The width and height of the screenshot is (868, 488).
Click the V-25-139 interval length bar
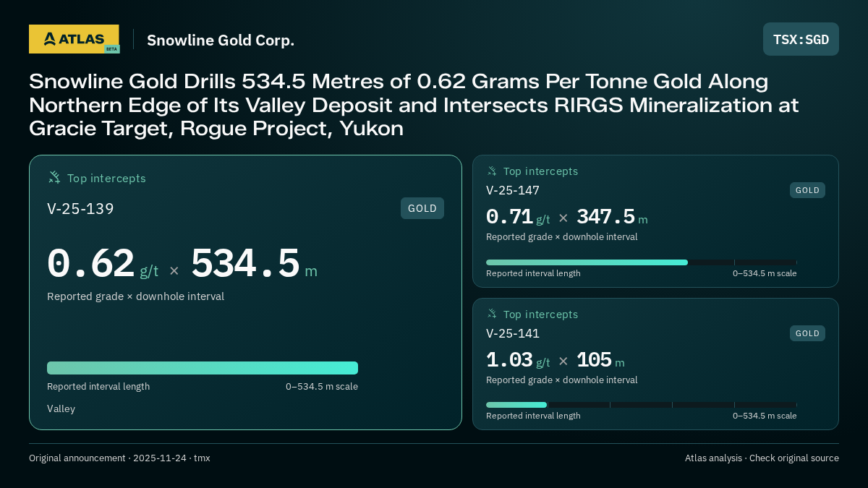pos(203,368)
